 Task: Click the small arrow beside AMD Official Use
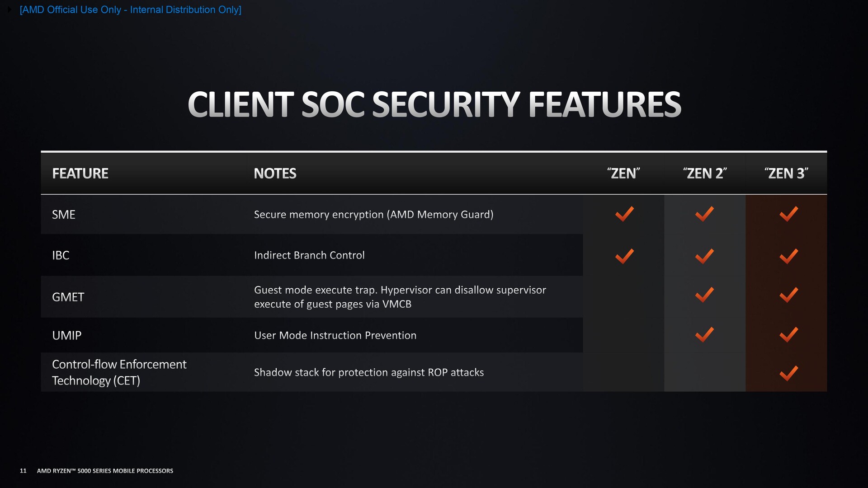[9, 9]
